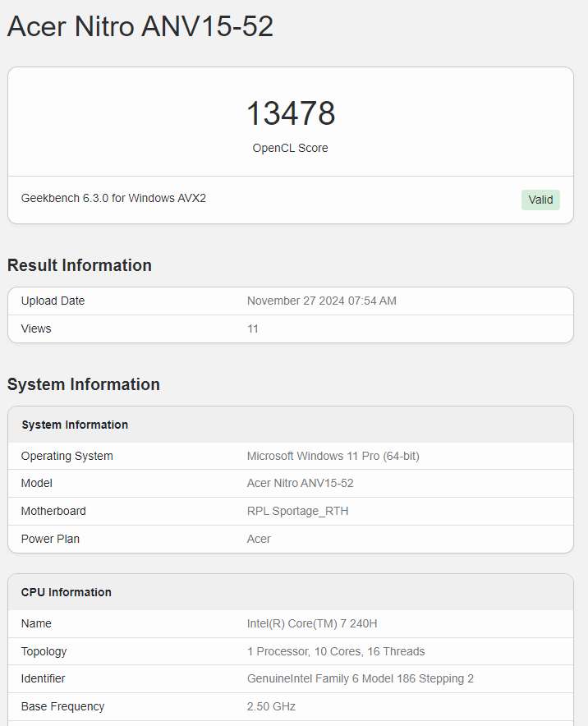Click the Operating System label

click(67, 456)
